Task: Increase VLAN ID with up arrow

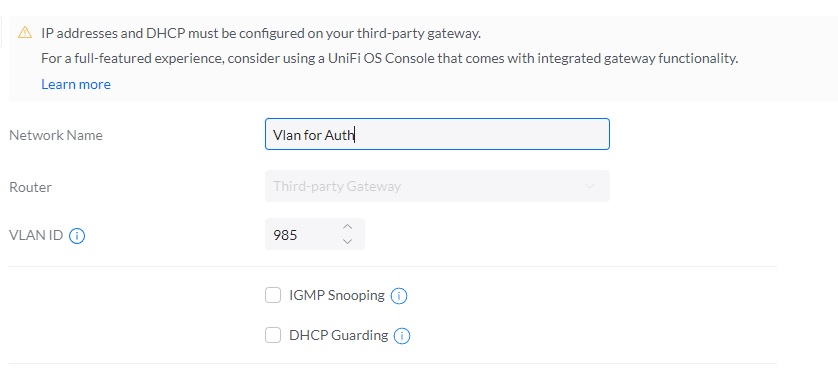Action: pos(347,227)
